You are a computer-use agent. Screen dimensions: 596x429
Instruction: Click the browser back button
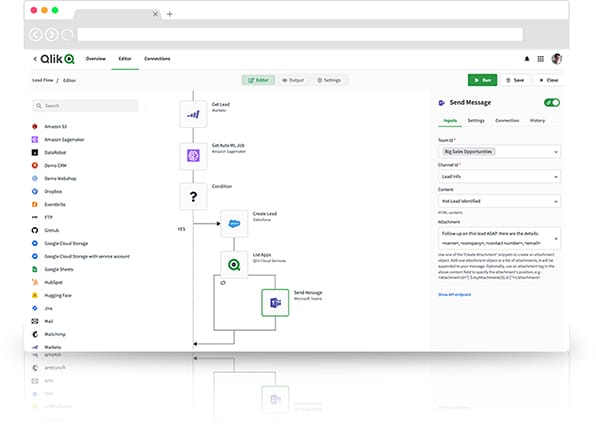pyautogui.click(x=36, y=35)
